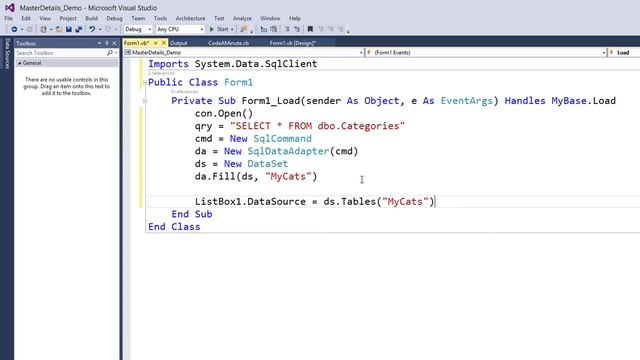Click the Toolbox search magnifier icon
Viewport: 640px width, 360px height.
[109, 53]
